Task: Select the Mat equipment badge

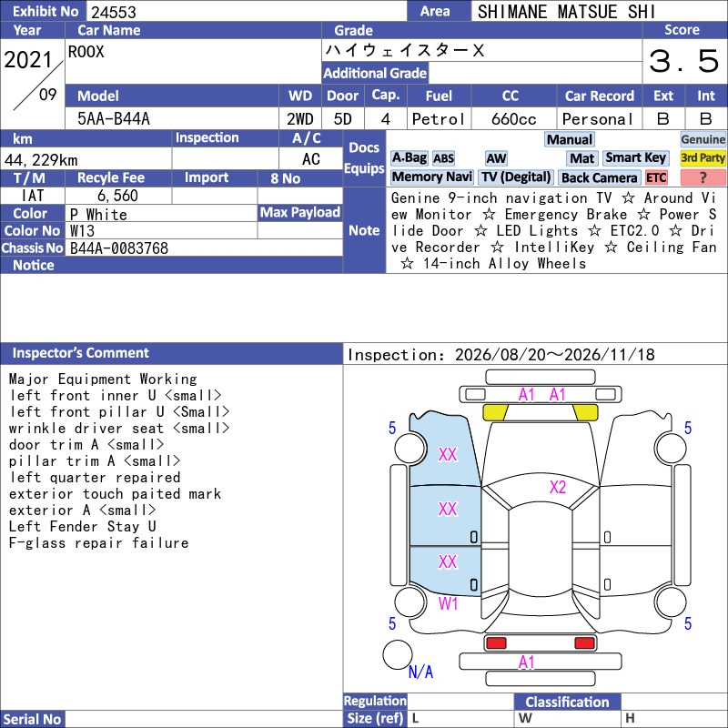Action: tap(582, 158)
